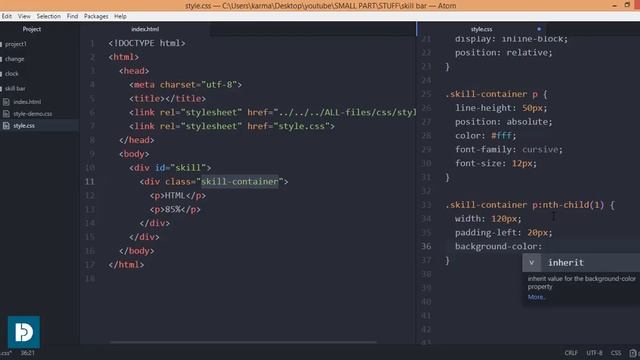Open the More.. link in autocomplete tooltip
The width and height of the screenshot is (640, 360).
click(536, 297)
